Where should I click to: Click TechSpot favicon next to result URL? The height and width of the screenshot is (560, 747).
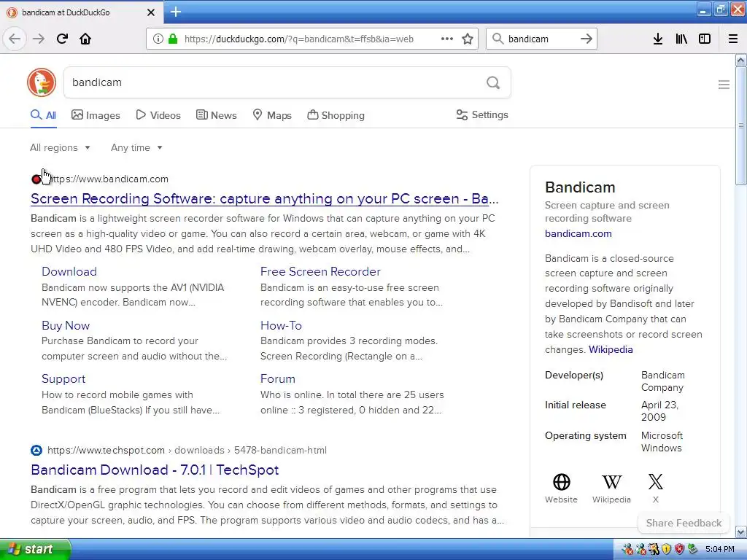tap(36, 450)
